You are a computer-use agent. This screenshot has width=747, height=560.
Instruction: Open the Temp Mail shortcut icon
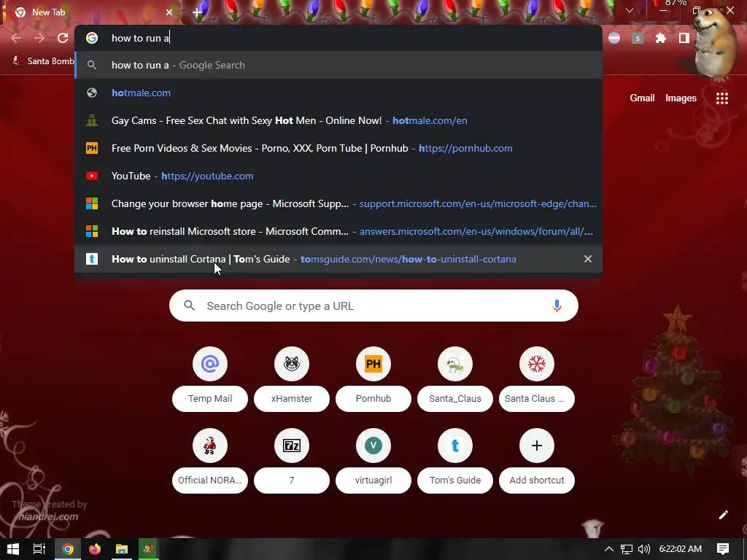tap(210, 364)
